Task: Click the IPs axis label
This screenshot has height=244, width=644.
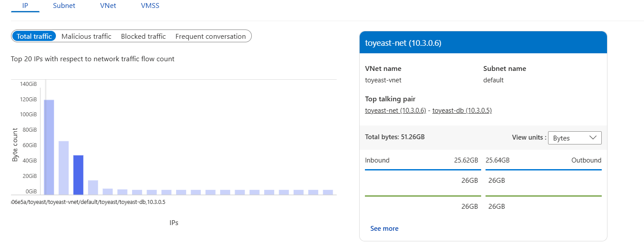Action: coord(174,223)
